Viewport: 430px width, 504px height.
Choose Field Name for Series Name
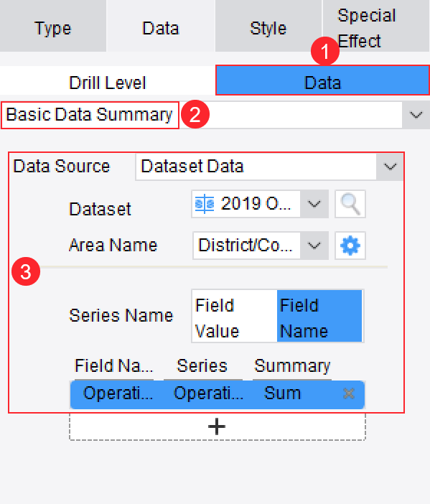click(x=319, y=316)
